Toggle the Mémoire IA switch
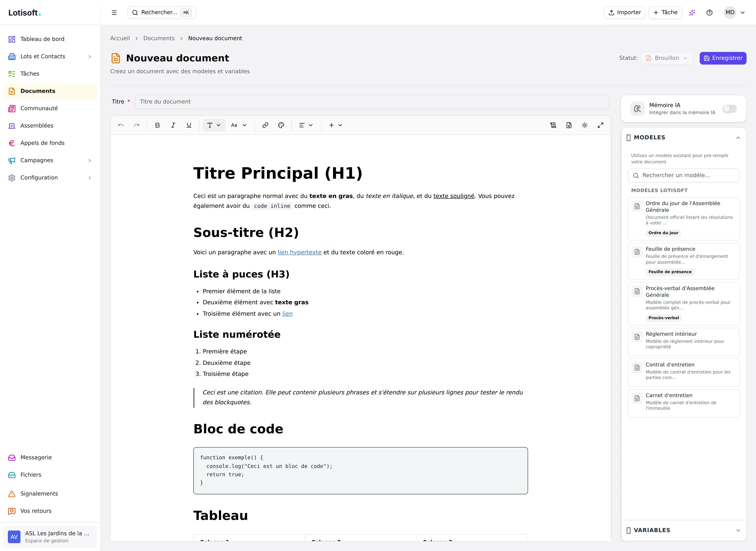 click(x=729, y=109)
